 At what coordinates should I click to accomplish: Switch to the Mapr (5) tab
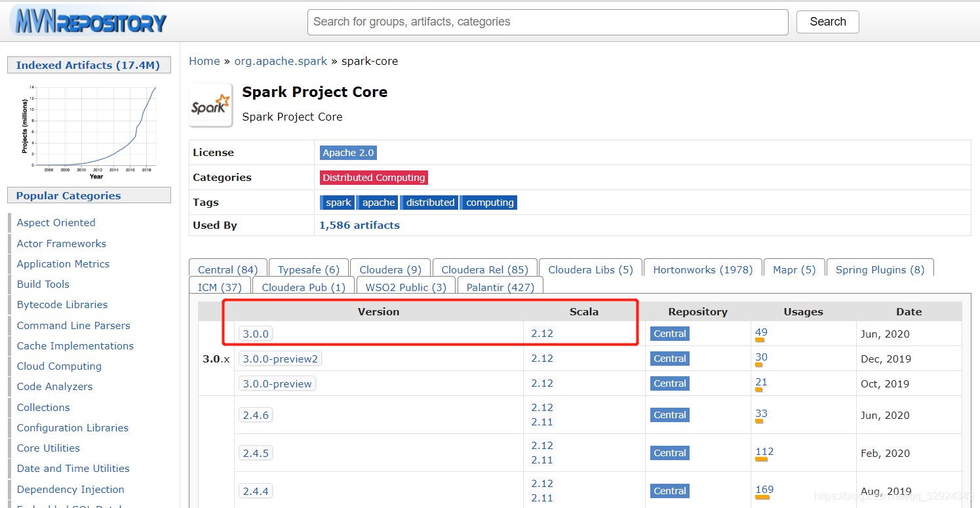click(x=794, y=269)
